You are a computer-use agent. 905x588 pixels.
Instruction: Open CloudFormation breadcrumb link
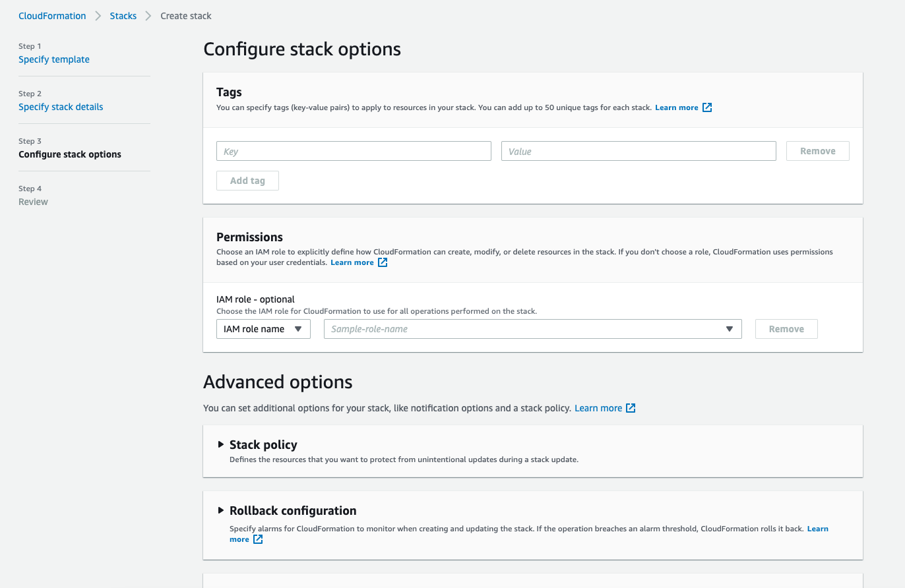(x=52, y=16)
